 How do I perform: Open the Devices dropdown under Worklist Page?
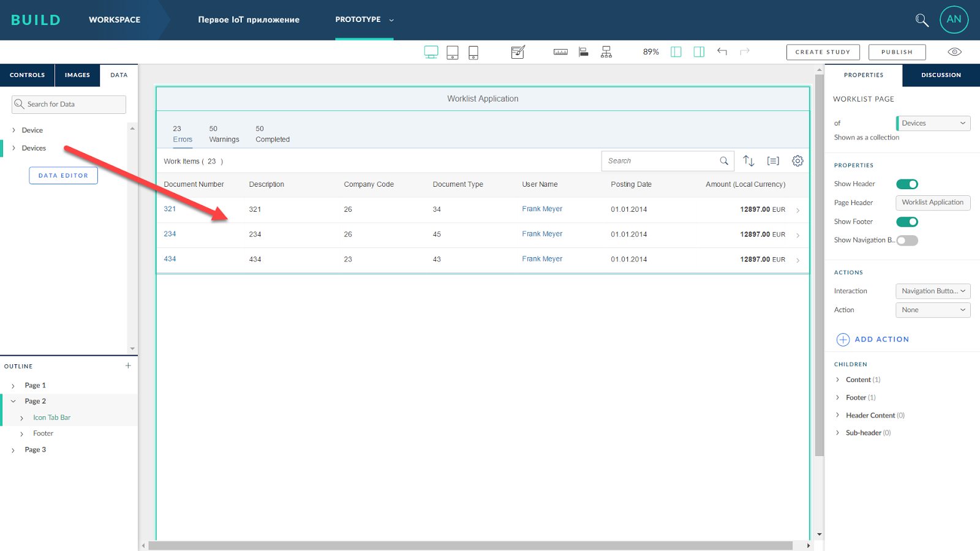coord(932,123)
